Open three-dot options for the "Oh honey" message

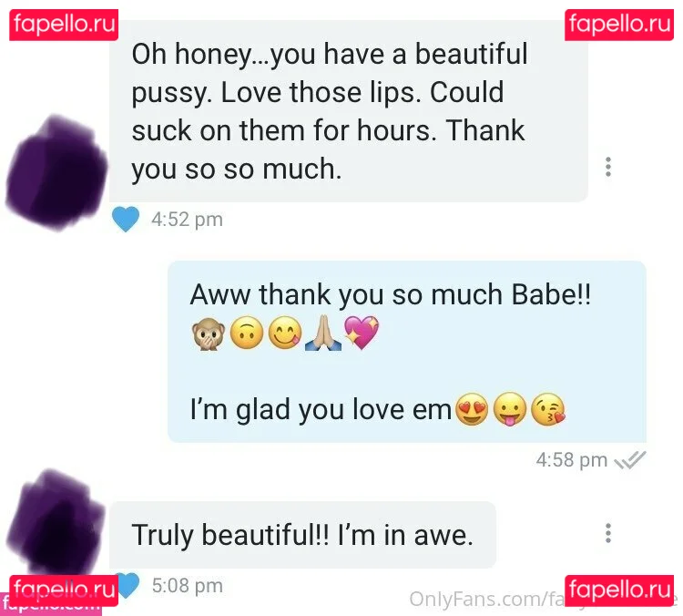click(x=608, y=167)
